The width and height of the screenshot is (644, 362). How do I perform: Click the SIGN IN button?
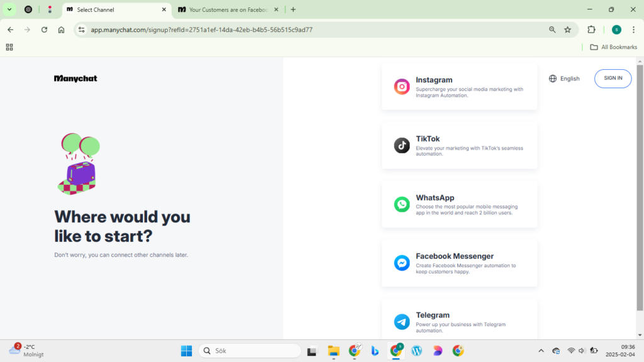(x=613, y=79)
